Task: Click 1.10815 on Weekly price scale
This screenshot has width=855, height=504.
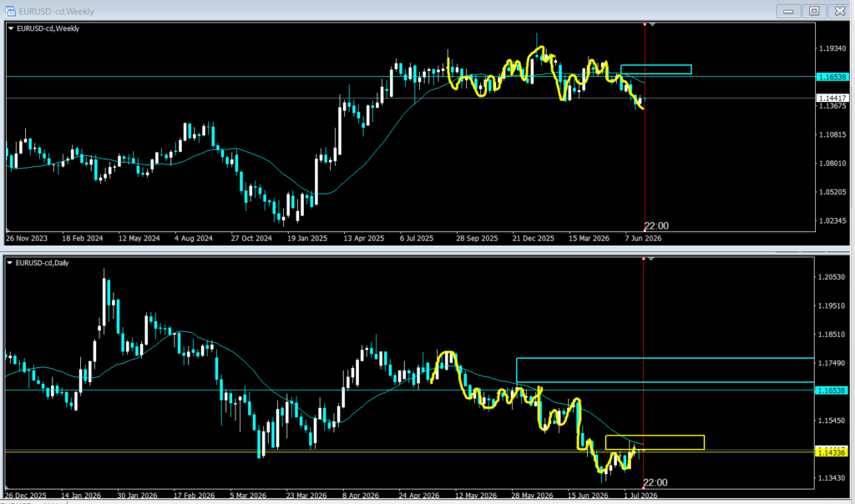Action: 832,134
